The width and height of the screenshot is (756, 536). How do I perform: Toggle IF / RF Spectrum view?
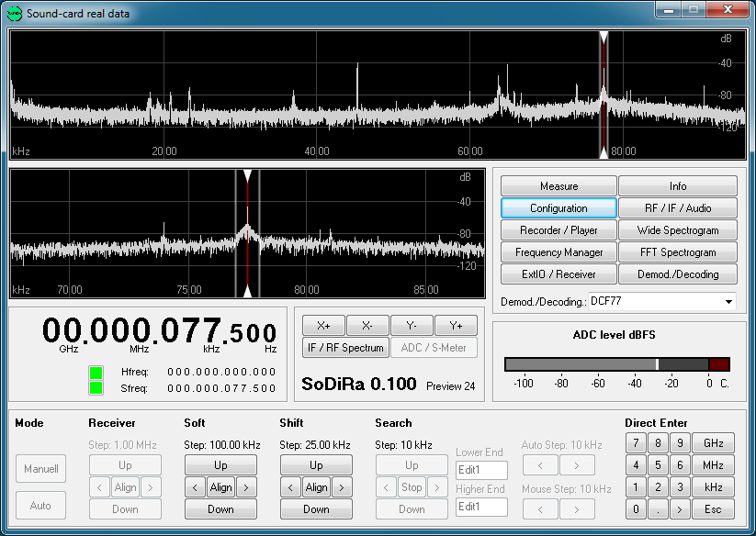[x=345, y=348]
